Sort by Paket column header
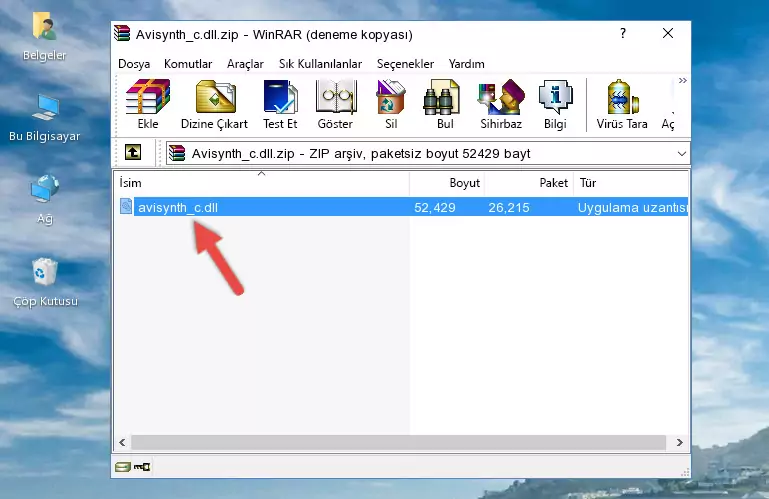 pos(529,183)
